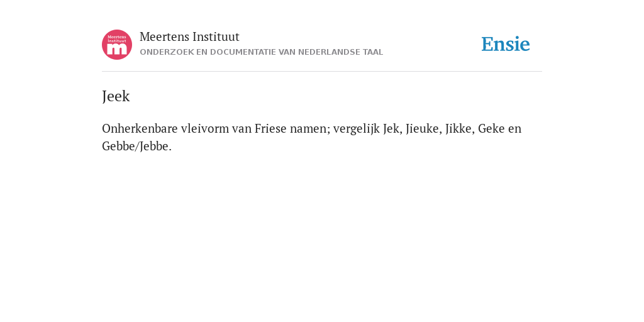This screenshot has height=322, width=644.
Task: Open the blue Ensie logo
Action: point(506,44)
